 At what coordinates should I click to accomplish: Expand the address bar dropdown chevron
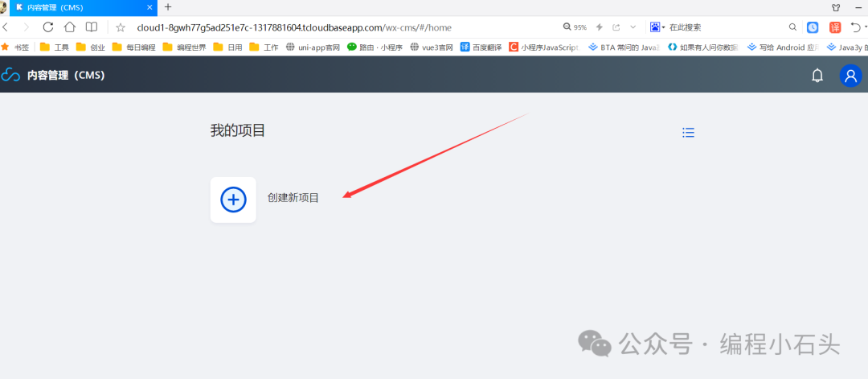click(x=633, y=27)
